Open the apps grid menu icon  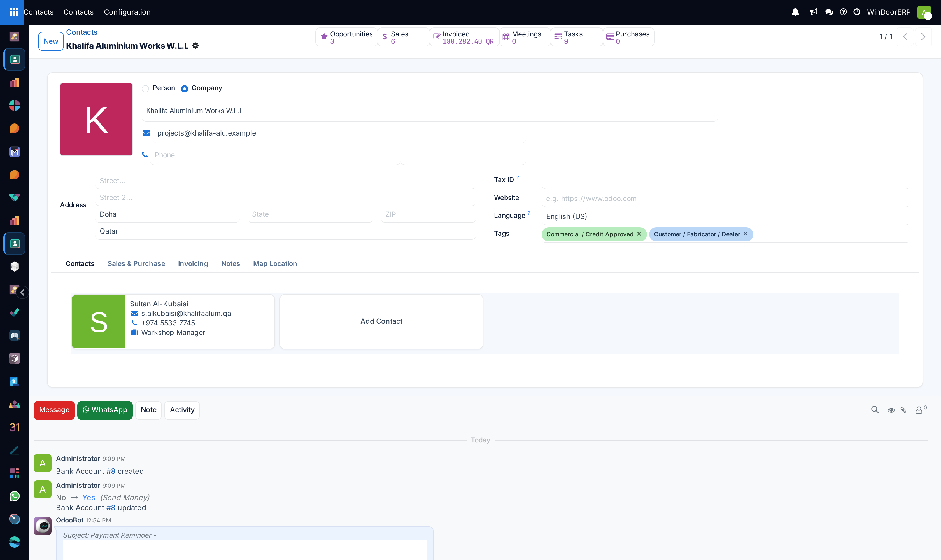coord(14,12)
